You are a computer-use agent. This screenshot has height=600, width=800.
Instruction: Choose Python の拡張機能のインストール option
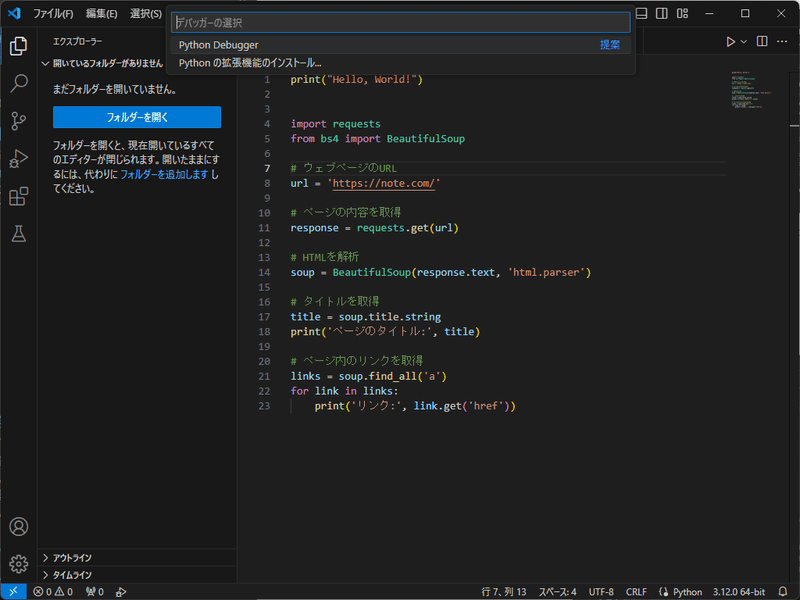point(401,63)
